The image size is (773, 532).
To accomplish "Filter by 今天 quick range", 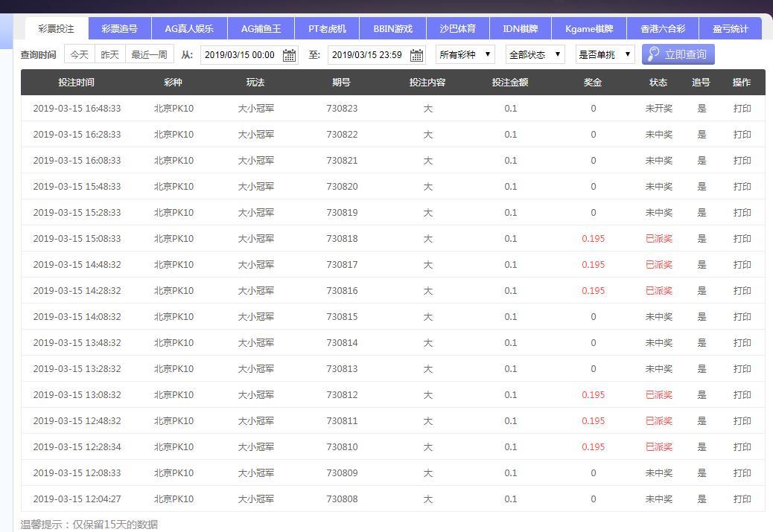I will pos(80,54).
